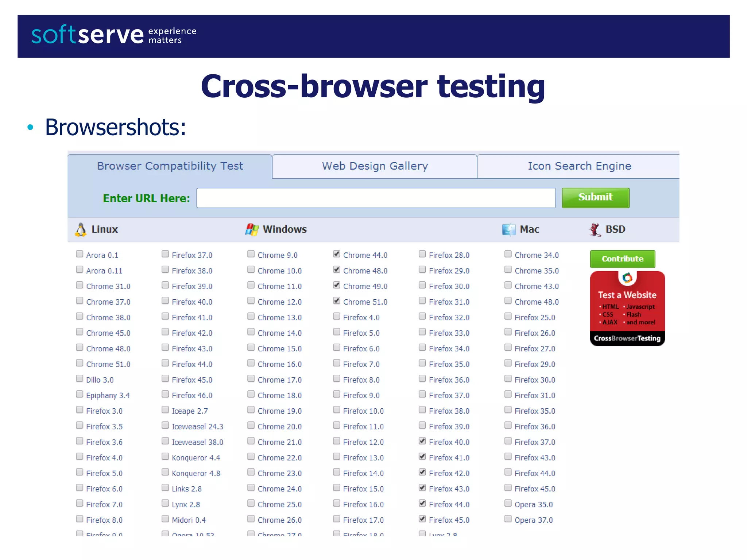Screen dimensions: 747x560
Task: Click the Windows heading text
Action: (285, 229)
